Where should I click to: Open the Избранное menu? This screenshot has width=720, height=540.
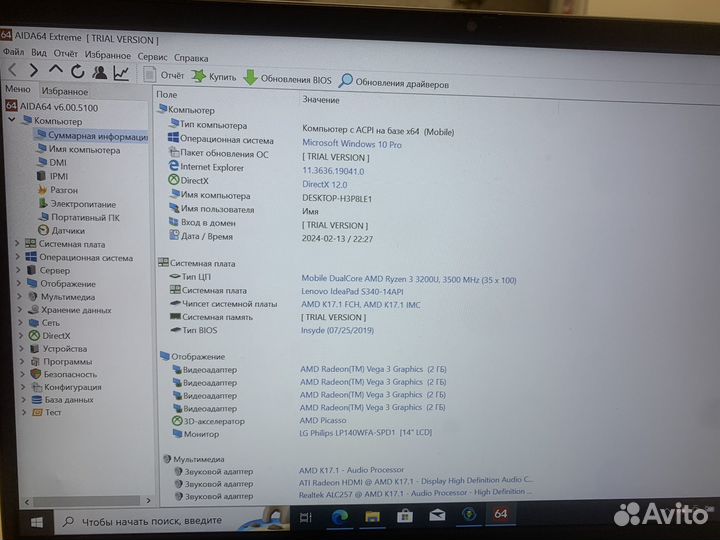click(x=108, y=55)
